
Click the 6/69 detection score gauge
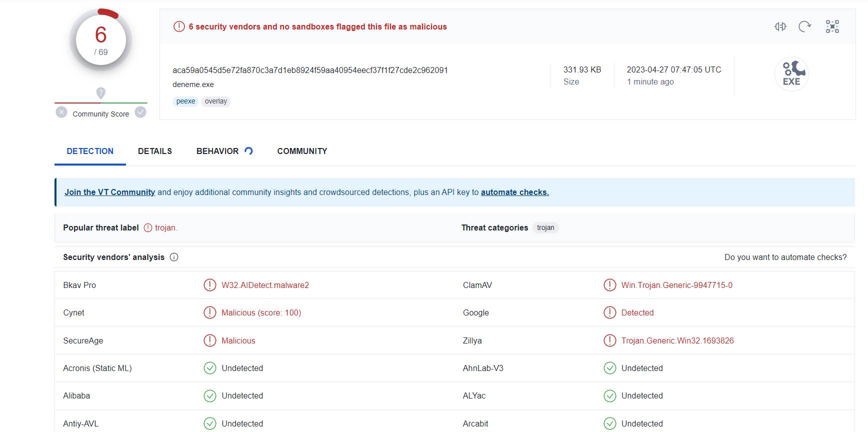pyautogui.click(x=101, y=40)
